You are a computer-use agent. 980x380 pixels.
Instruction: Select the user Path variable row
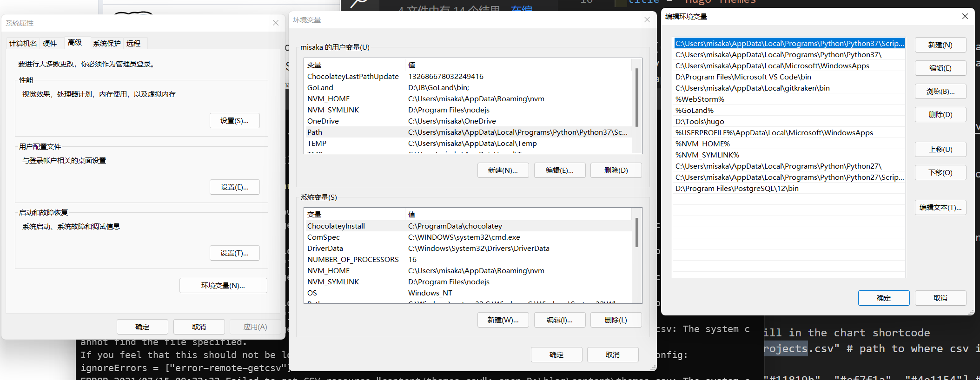[x=468, y=132]
